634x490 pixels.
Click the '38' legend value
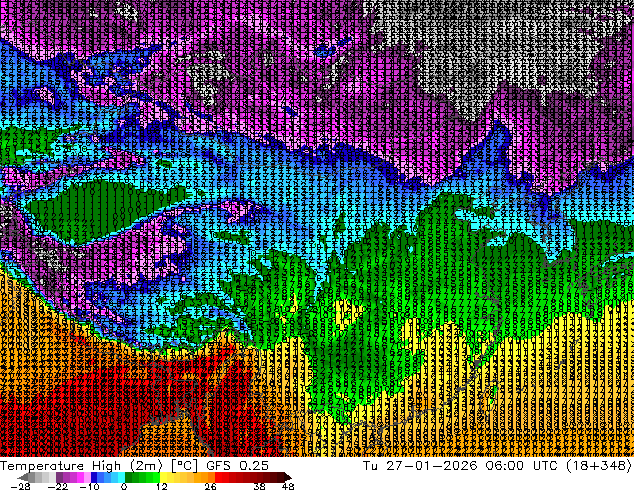coord(260,486)
